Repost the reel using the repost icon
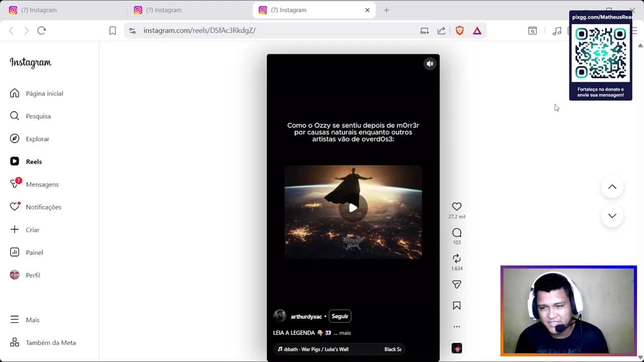The width and height of the screenshot is (644, 362). pyautogui.click(x=457, y=258)
